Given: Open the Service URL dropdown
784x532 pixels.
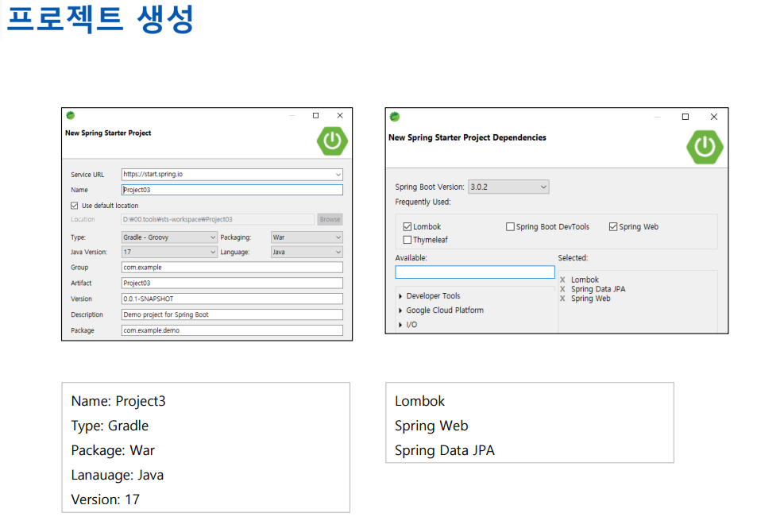Looking at the screenshot, I should pos(338,175).
